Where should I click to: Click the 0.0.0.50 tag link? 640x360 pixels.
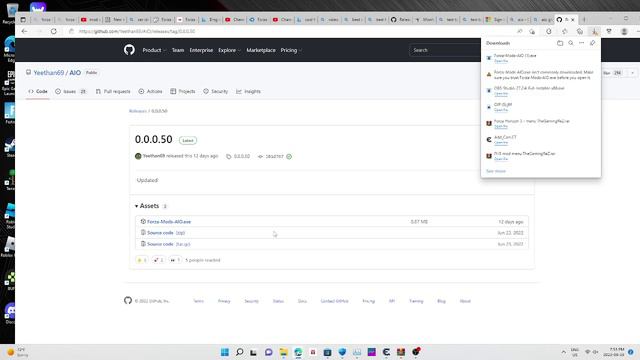242,156
